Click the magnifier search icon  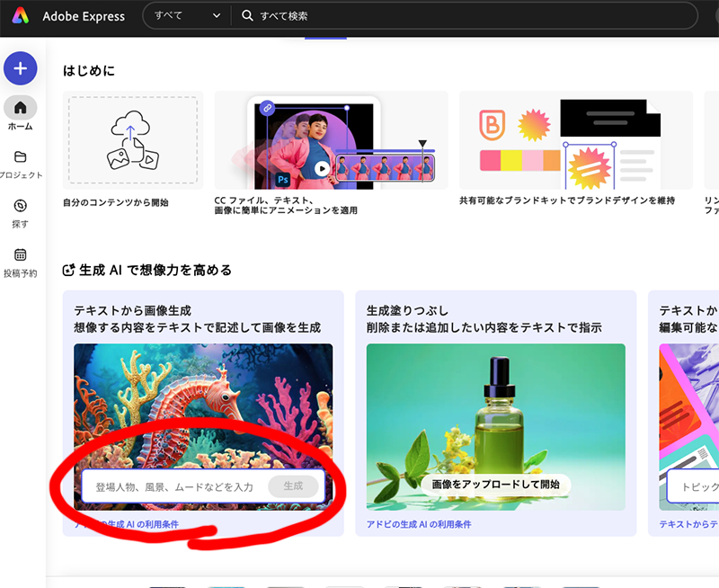[247, 16]
